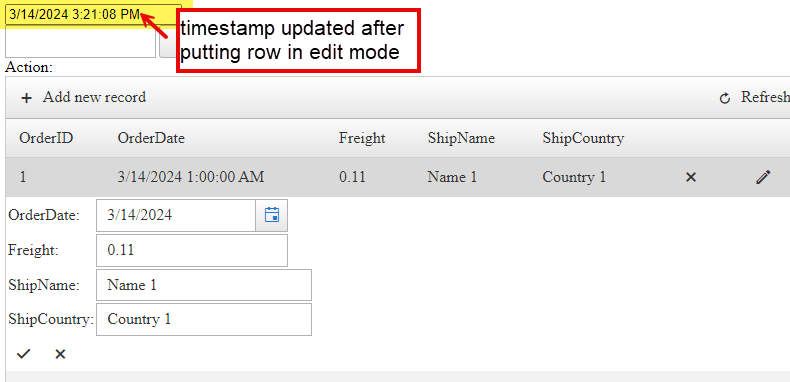Viewport: 790px width, 382px height.
Task: Cancel editing with the bottom X icon
Action: pyautogui.click(x=60, y=354)
